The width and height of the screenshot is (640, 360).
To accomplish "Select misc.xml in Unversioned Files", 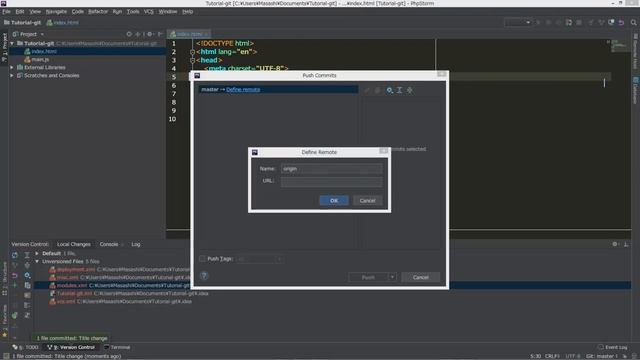I will coord(67,278).
